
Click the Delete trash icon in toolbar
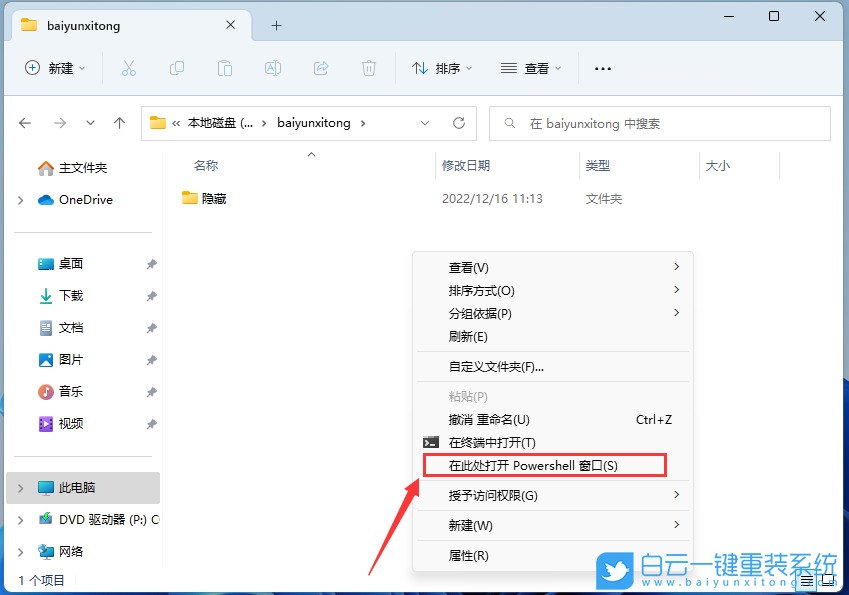[368, 68]
